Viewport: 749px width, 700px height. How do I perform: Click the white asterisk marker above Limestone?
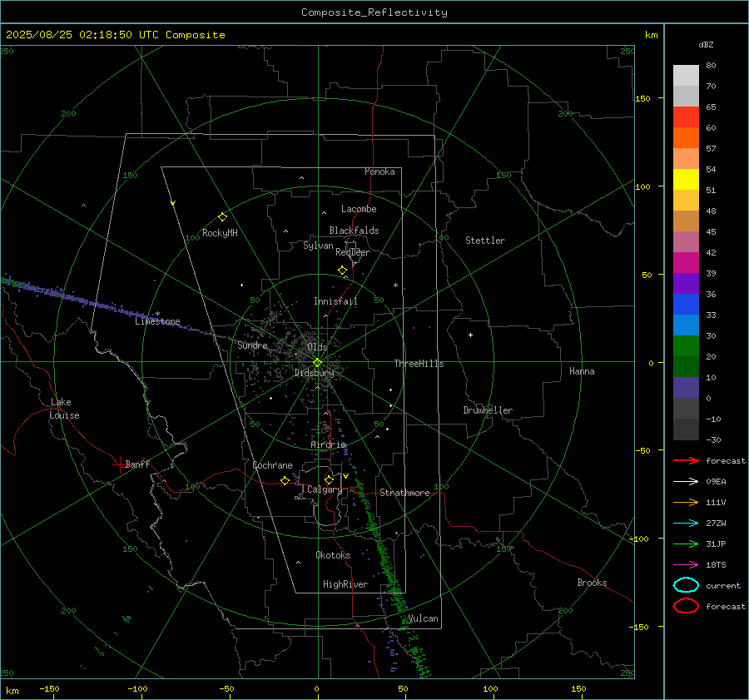pos(157,314)
